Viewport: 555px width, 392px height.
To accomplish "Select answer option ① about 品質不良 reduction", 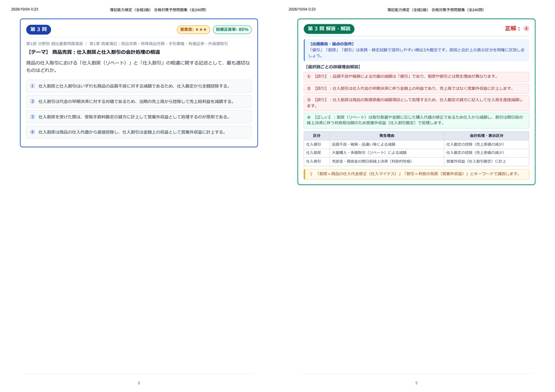I will [139, 86].
